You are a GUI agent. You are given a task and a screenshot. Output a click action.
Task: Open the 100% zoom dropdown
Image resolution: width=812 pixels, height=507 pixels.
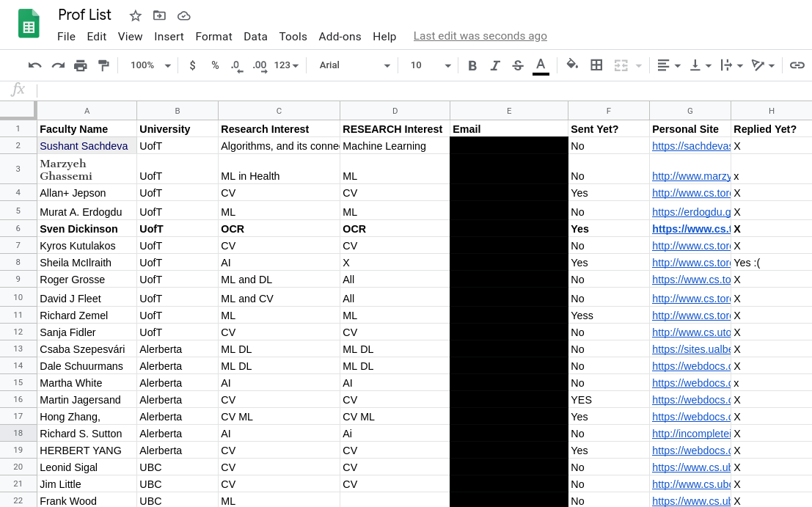pos(150,65)
